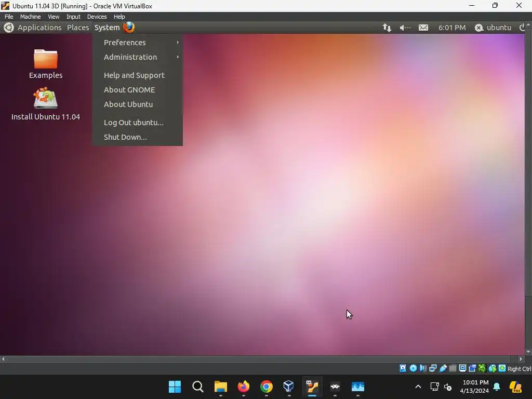532x399 pixels.
Task: Close the open System menu via its label
Action: (x=107, y=28)
